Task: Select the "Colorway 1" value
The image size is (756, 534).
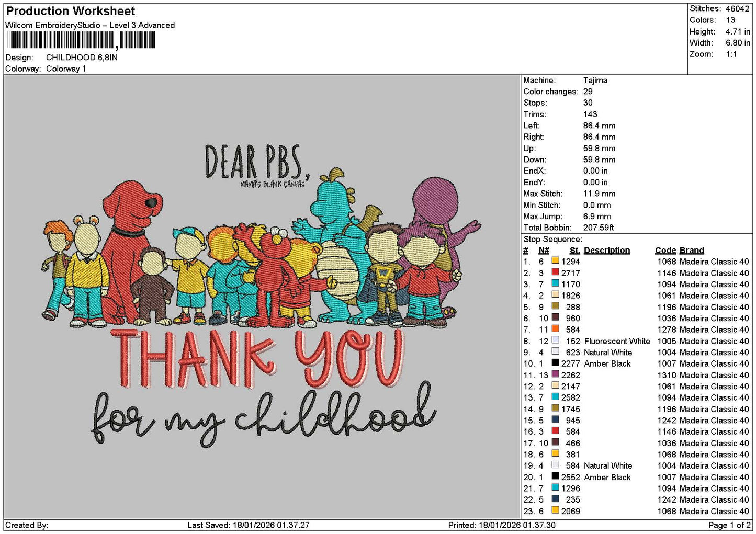Action: click(x=66, y=69)
